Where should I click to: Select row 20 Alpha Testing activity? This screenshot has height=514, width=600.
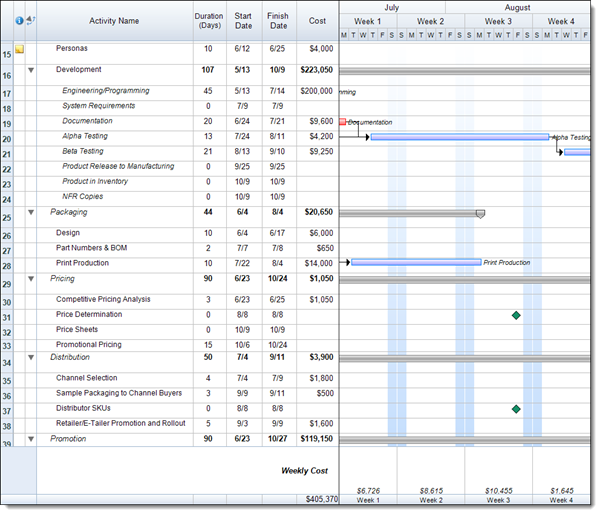pos(85,136)
